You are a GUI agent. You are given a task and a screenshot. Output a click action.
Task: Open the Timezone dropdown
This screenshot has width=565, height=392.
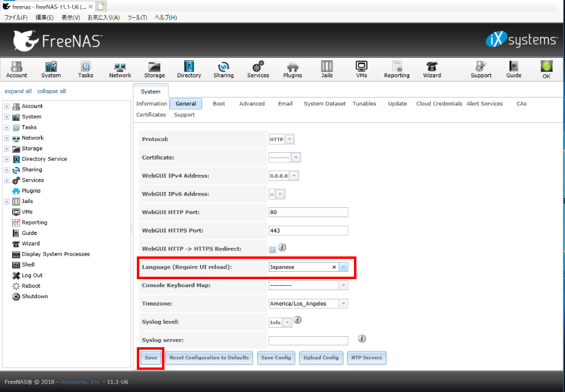click(344, 304)
